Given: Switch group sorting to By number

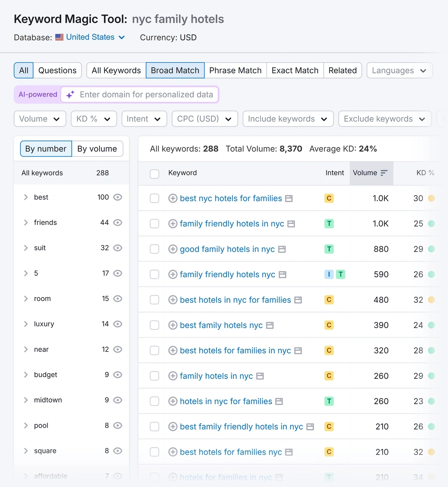Looking at the screenshot, I should 46,149.
